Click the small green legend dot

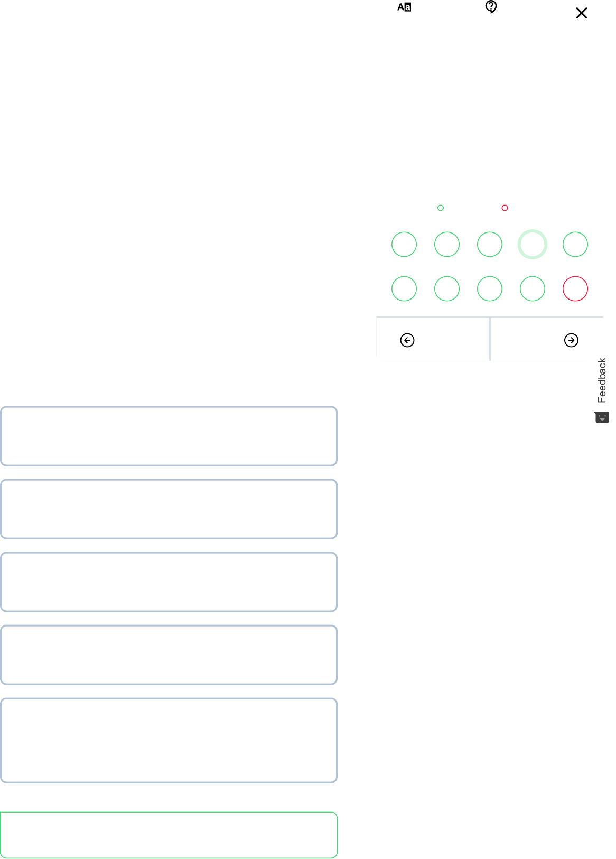pyautogui.click(x=441, y=208)
